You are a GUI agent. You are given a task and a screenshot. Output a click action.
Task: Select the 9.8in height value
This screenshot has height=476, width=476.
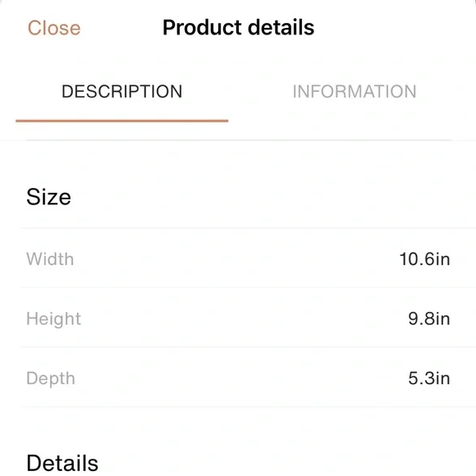pos(428,318)
